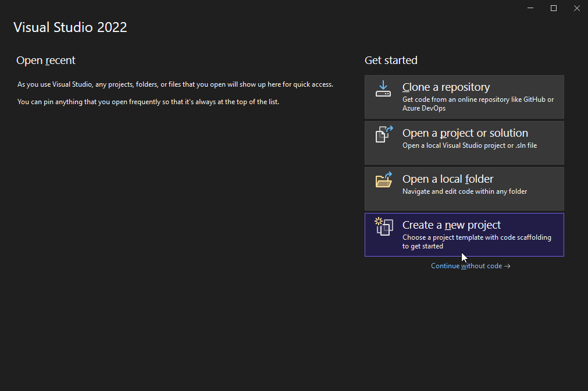588x391 pixels.
Task: Click the Create a new project icon
Action: [x=384, y=227]
